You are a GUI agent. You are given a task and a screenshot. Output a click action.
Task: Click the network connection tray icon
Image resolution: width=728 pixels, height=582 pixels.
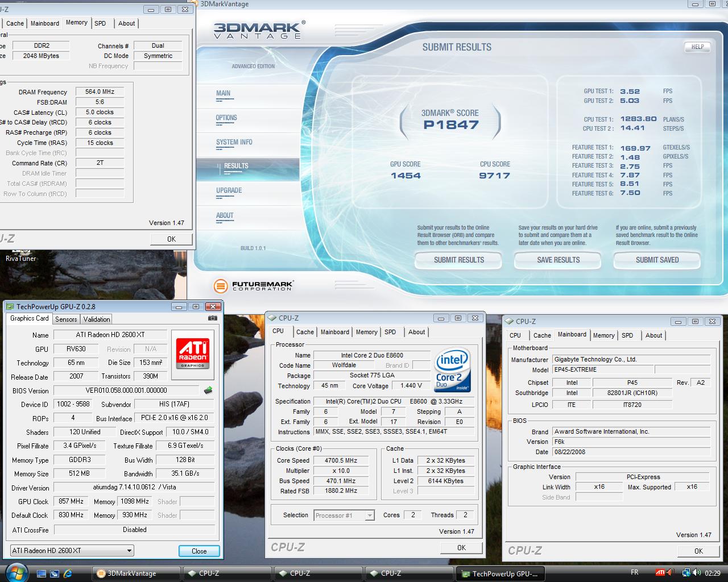pyautogui.click(x=686, y=573)
